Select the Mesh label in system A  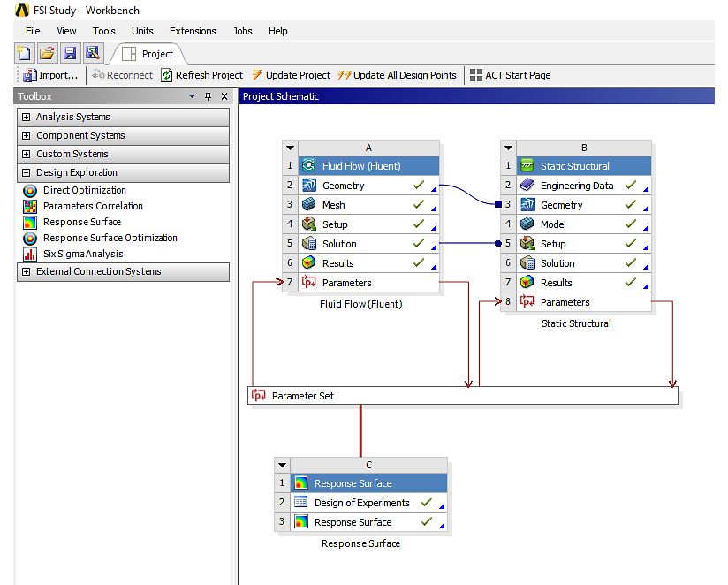tap(333, 205)
